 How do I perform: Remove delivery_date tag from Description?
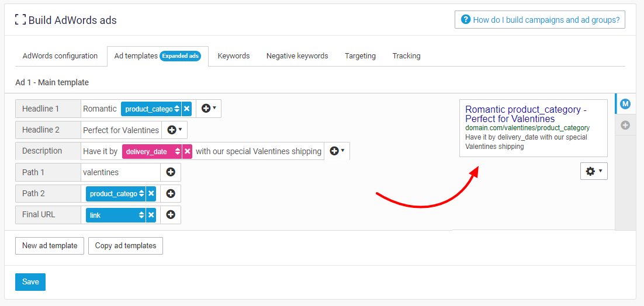(x=187, y=151)
